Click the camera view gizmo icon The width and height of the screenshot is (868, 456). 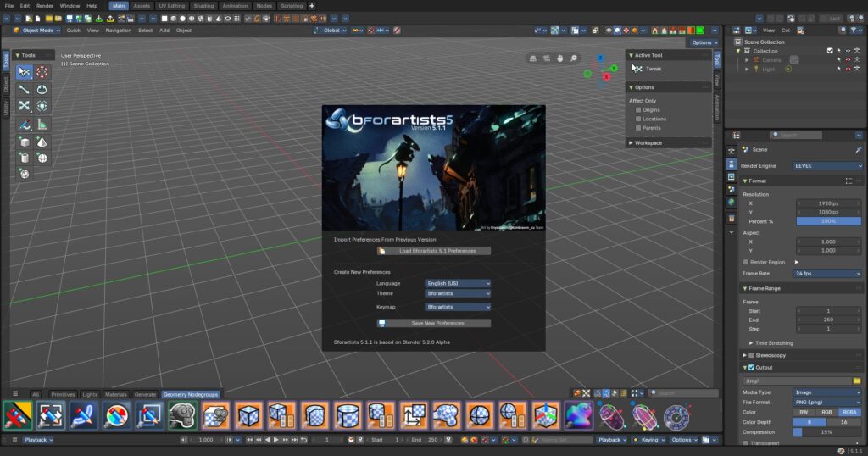click(x=547, y=58)
